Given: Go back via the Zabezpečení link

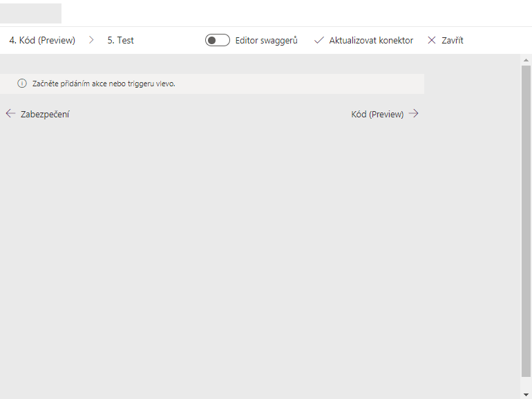Looking at the screenshot, I should [x=45, y=115].
